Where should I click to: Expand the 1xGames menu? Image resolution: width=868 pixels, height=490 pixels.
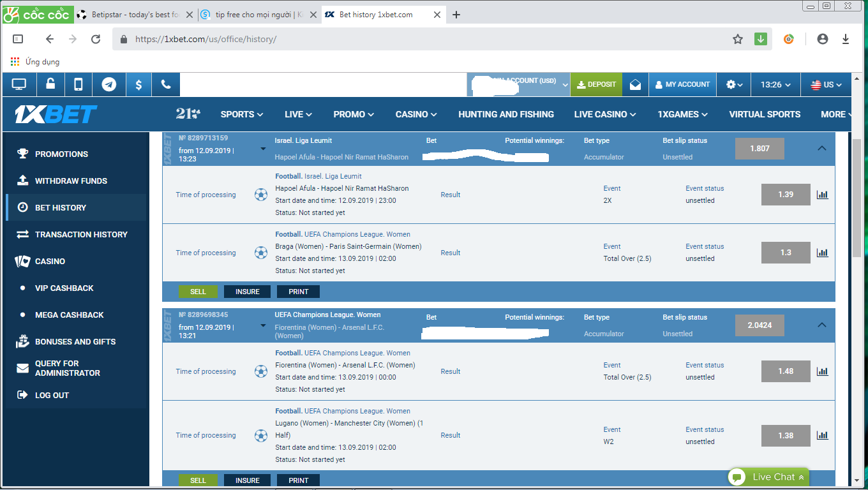click(682, 114)
